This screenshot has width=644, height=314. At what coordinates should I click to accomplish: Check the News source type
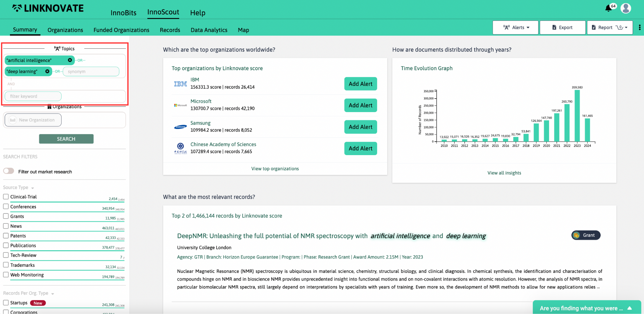(6, 226)
